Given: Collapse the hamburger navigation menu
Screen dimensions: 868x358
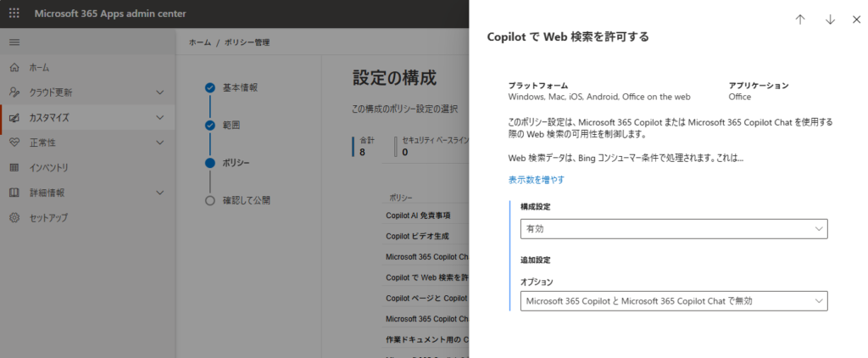Looking at the screenshot, I should point(14,42).
